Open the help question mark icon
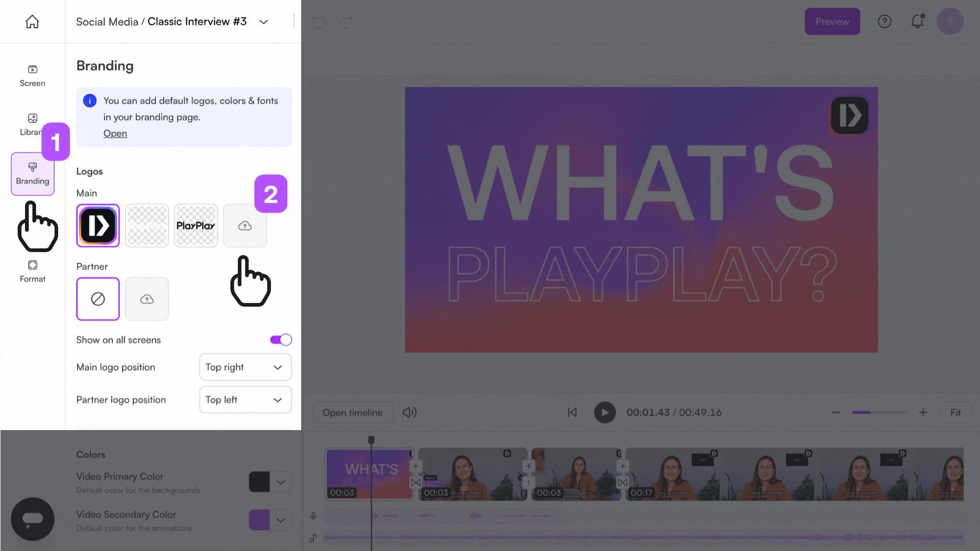The height and width of the screenshot is (551, 980). (885, 21)
